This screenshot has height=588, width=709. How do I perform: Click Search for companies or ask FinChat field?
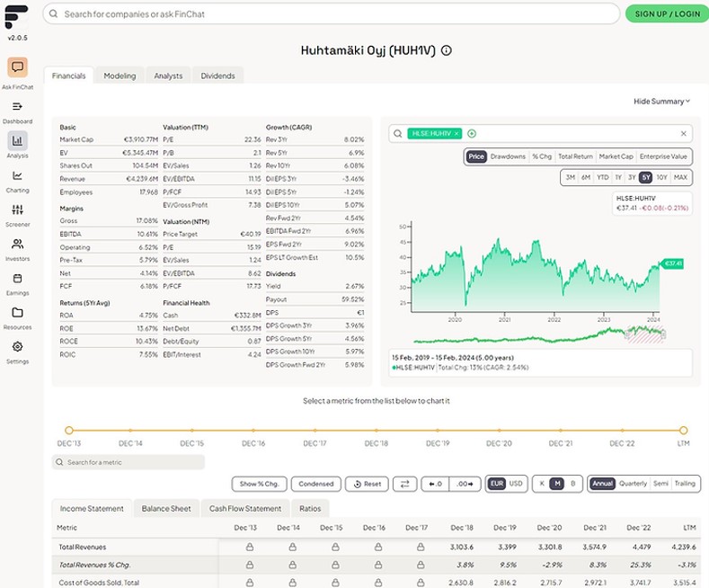pos(331,14)
